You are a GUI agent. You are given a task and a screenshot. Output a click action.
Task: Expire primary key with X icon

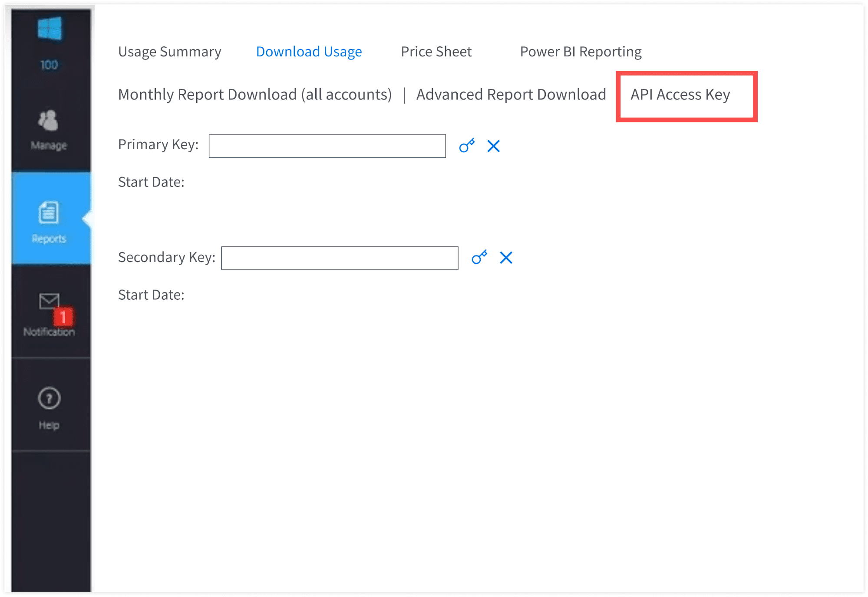493,146
